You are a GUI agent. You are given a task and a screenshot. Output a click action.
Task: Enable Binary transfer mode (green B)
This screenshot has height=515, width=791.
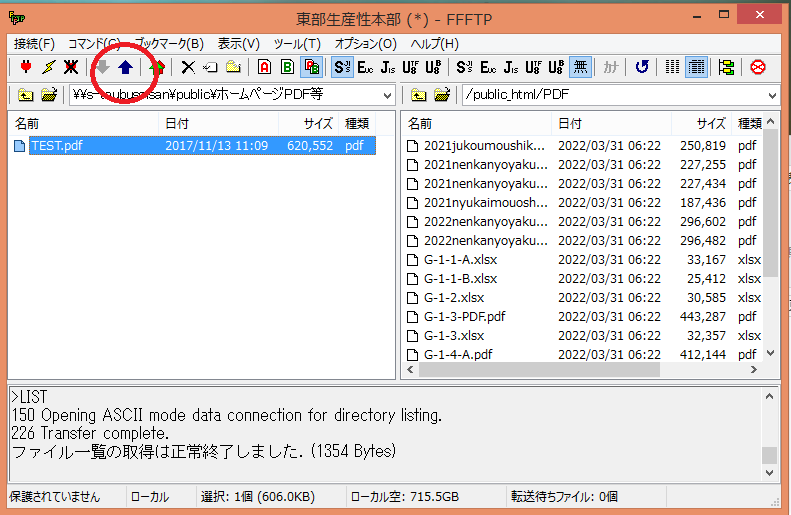287,67
